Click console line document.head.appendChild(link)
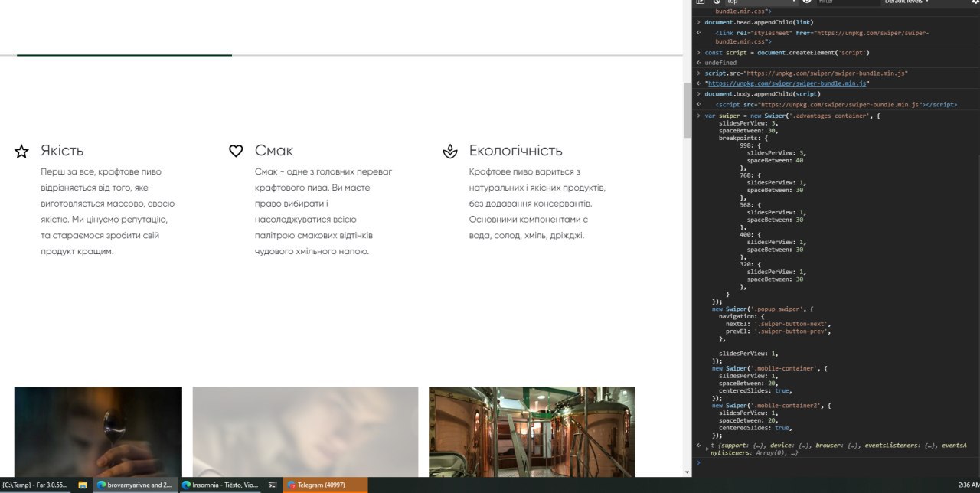This screenshot has height=493, width=980. pos(759,22)
